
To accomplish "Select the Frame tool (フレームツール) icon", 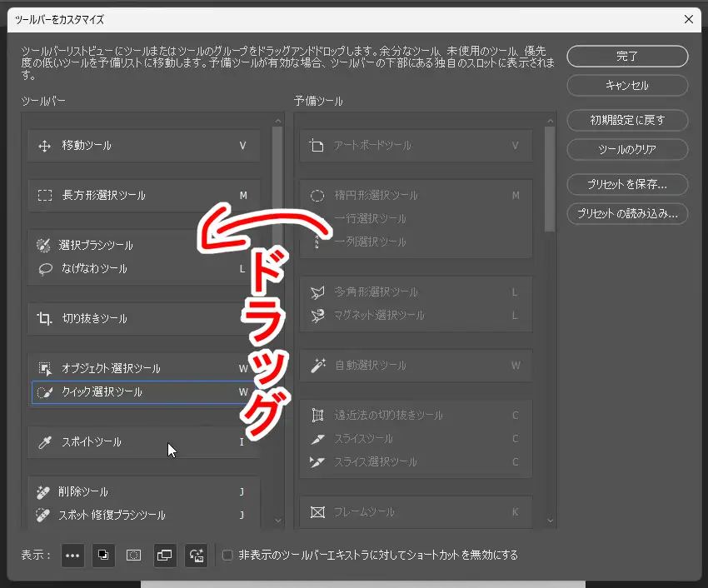I will click(317, 512).
